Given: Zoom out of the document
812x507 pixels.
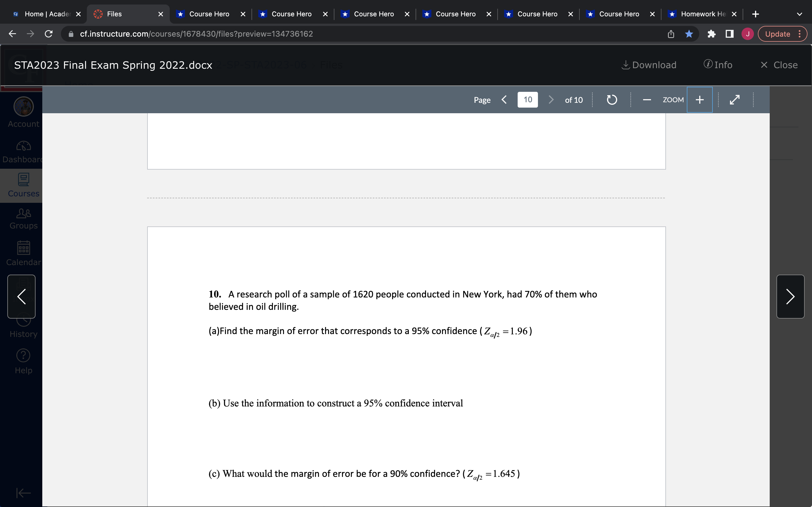Looking at the screenshot, I should 646,100.
